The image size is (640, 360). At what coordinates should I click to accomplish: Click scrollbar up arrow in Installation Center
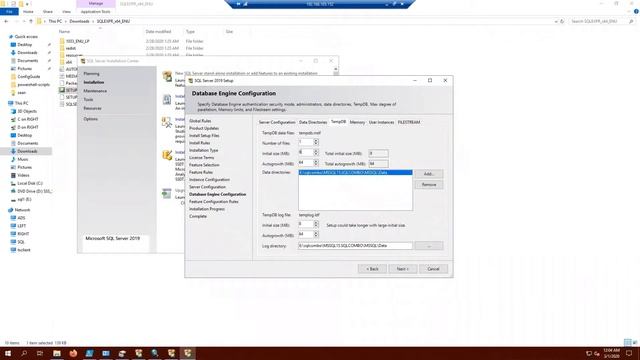pyautogui.click(x=336, y=69)
